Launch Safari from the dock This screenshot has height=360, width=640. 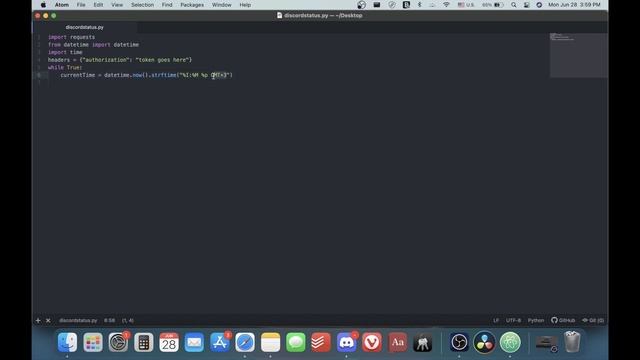[x=245, y=342]
